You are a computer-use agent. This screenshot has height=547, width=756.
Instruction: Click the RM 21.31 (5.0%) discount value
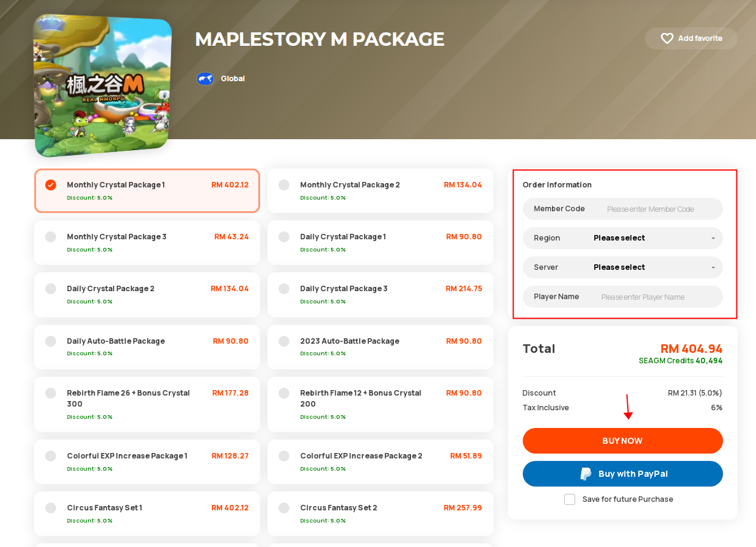point(695,393)
